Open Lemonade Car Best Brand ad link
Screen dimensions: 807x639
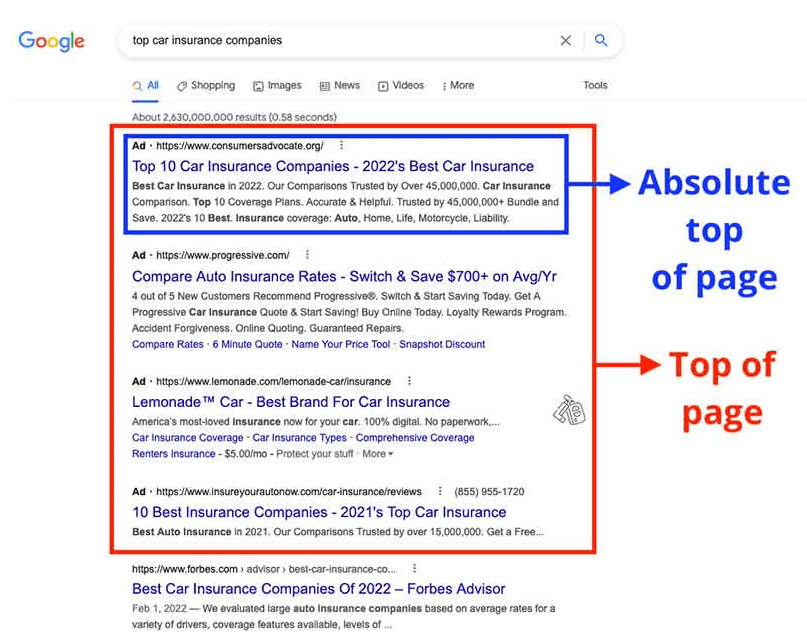(291, 402)
